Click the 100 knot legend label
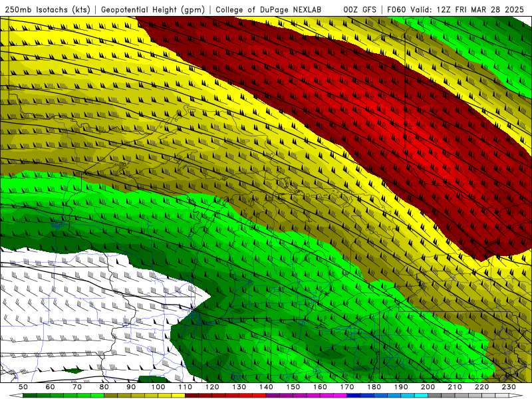 point(158,387)
